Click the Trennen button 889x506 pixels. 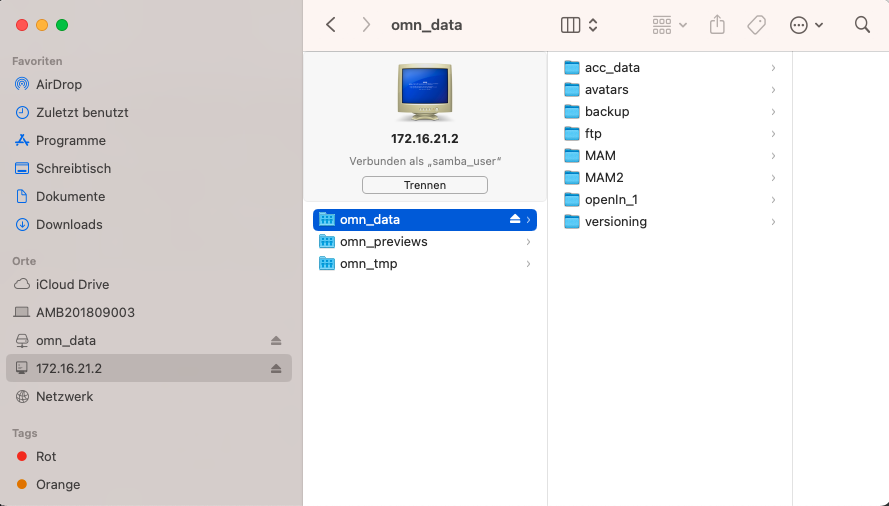click(425, 185)
